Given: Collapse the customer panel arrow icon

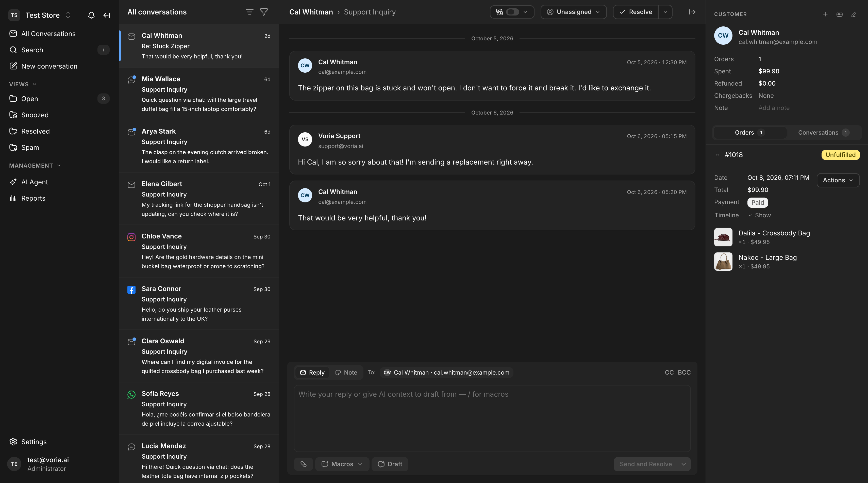Looking at the screenshot, I should click(692, 12).
